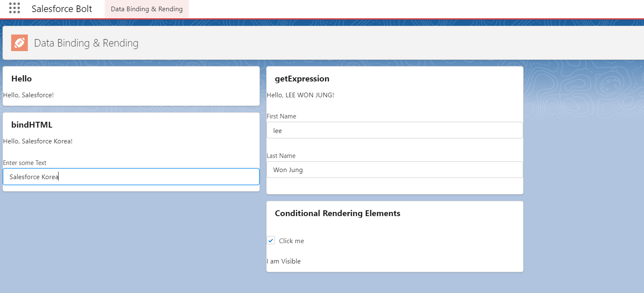This screenshot has width=644, height=293.
Task: Select the Data Binding & Rending tab
Action: 147,9
